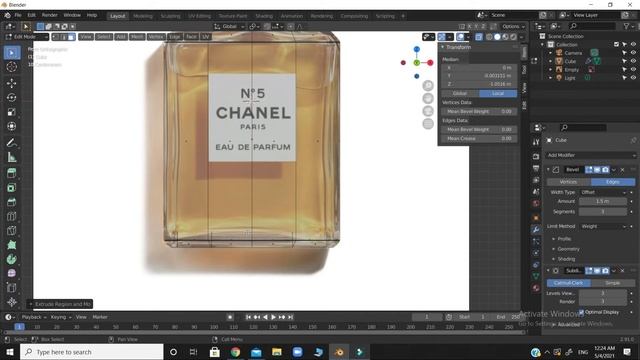Switch to rendered viewport shading
The width and height of the screenshot is (640, 360).
513,37
